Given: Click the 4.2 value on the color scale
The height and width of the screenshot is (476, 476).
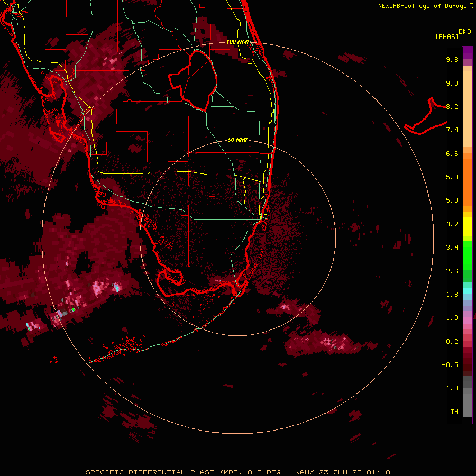Looking at the screenshot, I should [452, 224].
